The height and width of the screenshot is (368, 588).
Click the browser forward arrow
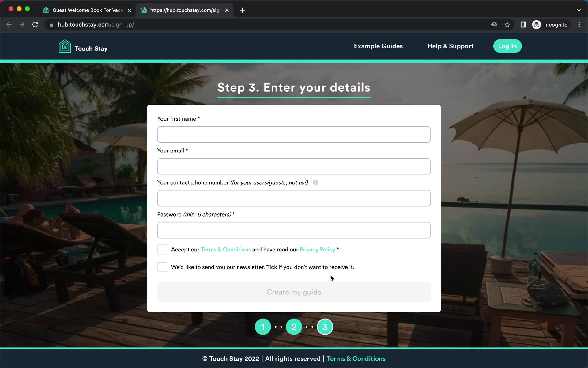coord(22,25)
